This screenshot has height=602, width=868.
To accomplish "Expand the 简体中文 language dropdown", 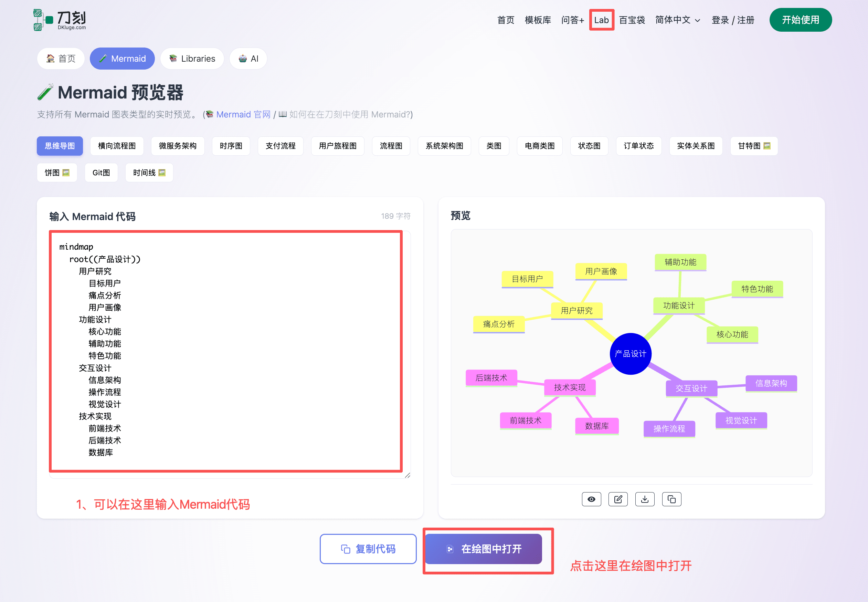I will (678, 20).
